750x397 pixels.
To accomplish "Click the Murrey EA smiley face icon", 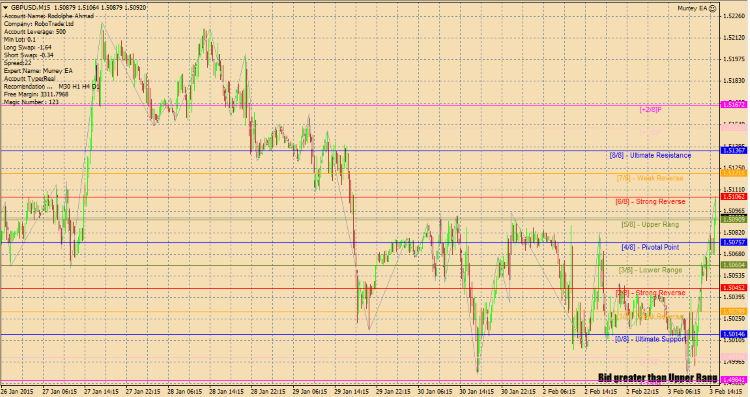I will click(712, 8).
